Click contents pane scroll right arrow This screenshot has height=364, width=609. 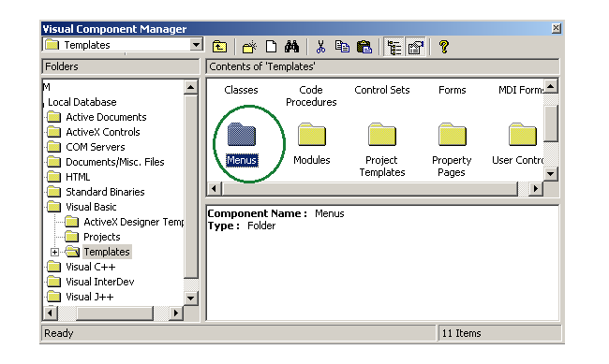[536, 189]
